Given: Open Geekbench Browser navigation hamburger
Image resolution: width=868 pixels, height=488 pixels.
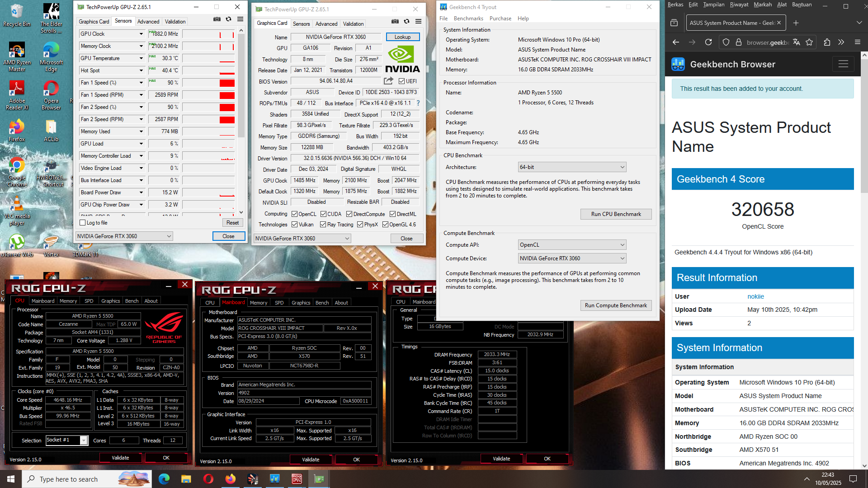Looking at the screenshot, I should [843, 64].
